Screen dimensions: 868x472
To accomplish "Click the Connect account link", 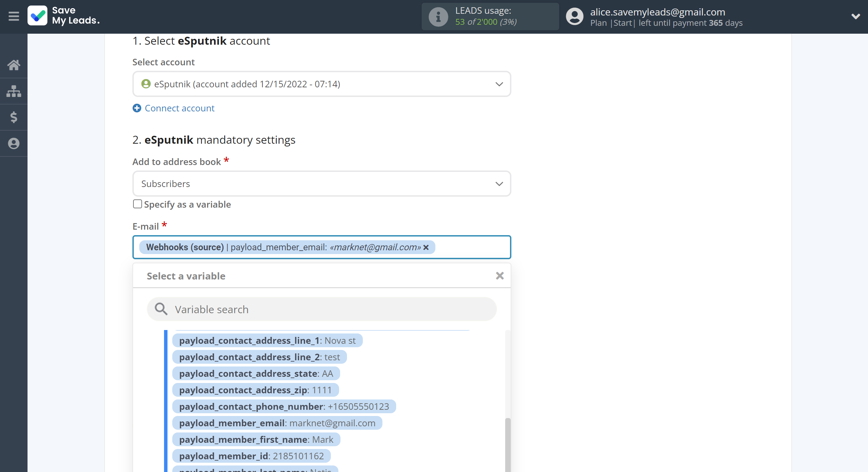I will [x=180, y=108].
